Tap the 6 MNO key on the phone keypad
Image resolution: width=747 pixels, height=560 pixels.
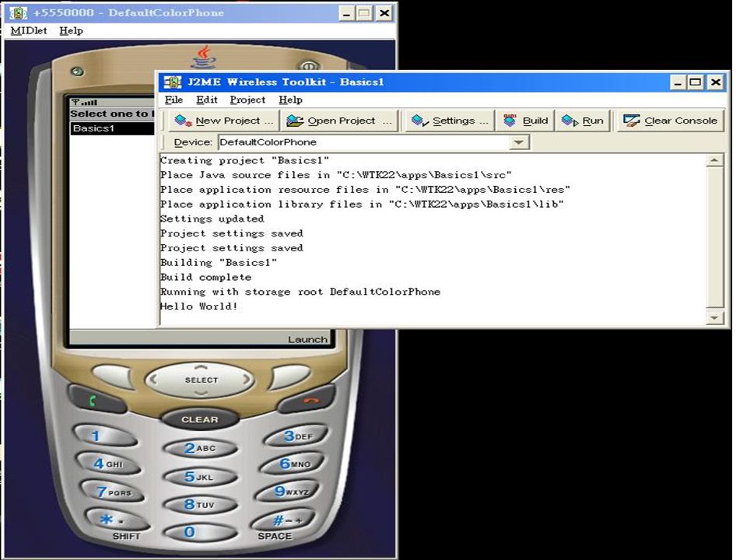click(293, 463)
